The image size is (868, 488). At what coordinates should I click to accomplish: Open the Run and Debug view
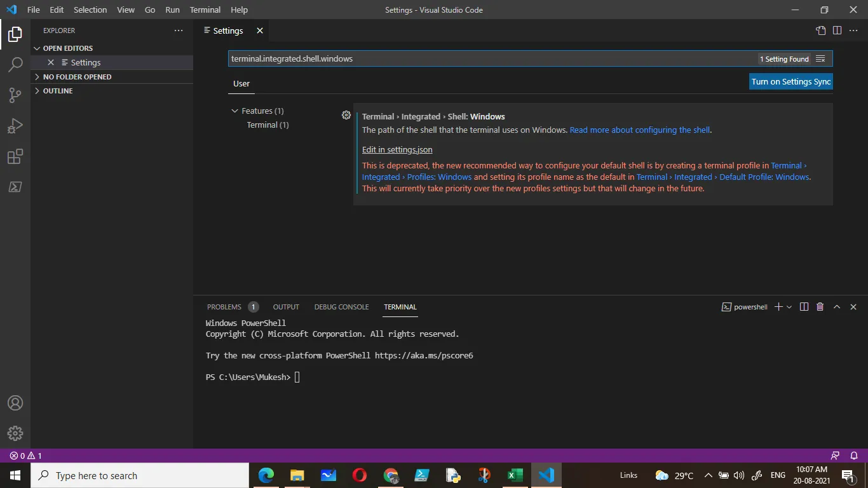[15, 125]
